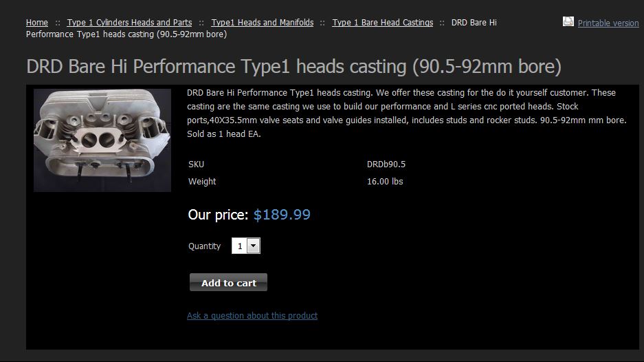644x362 pixels.
Task: Click the Quantity label
Action: (205, 246)
